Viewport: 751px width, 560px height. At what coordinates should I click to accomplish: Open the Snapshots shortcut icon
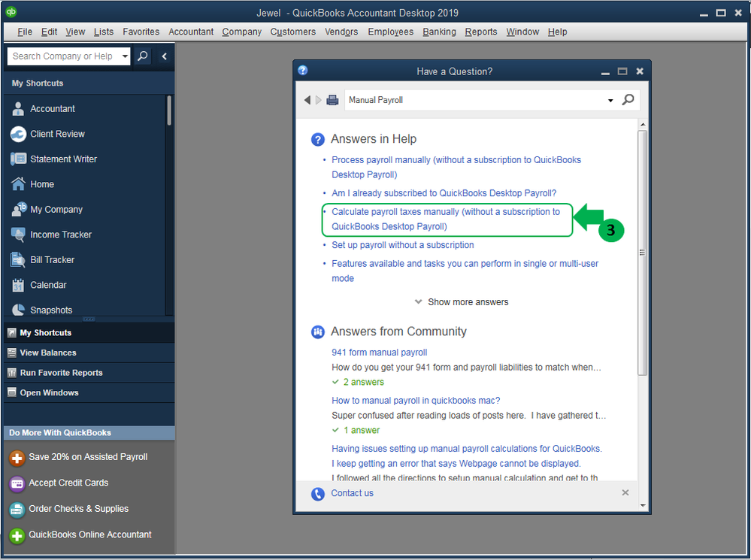point(18,310)
